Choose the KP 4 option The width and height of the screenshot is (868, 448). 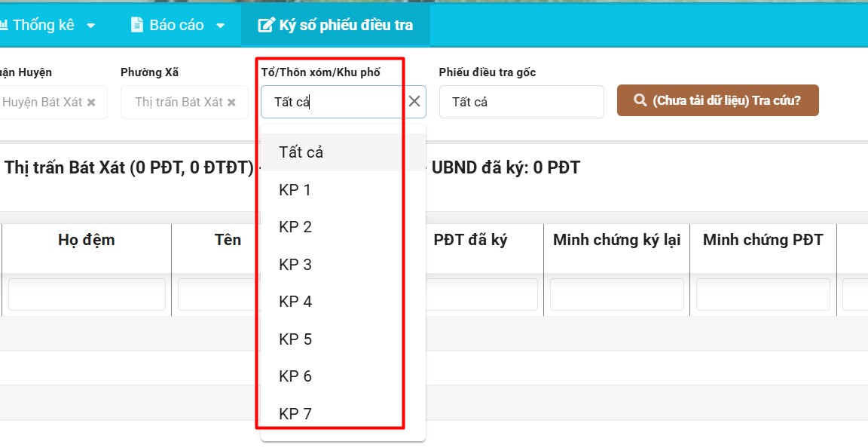click(x=295, y=302)
